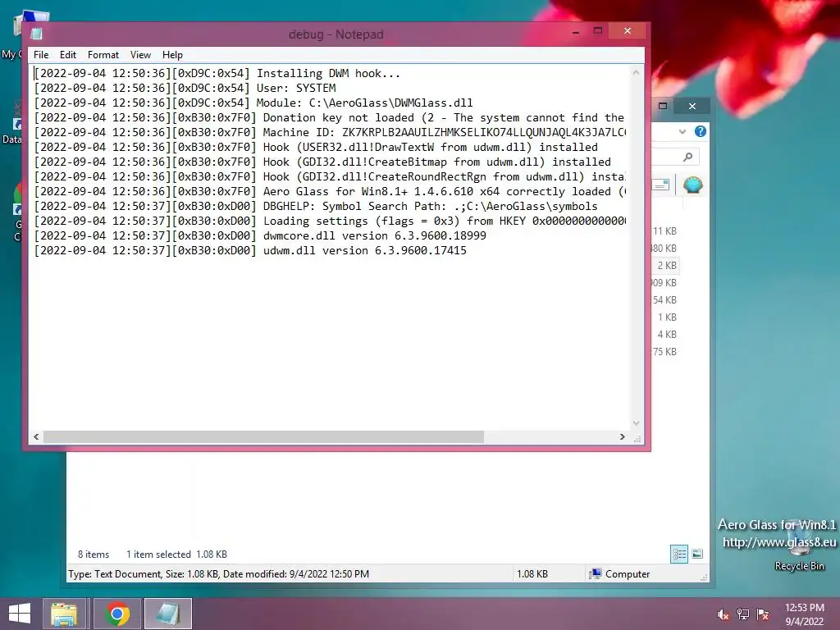Click the search magnifier in Explorer window
840x630 pixels.
(x=688, y=157)
